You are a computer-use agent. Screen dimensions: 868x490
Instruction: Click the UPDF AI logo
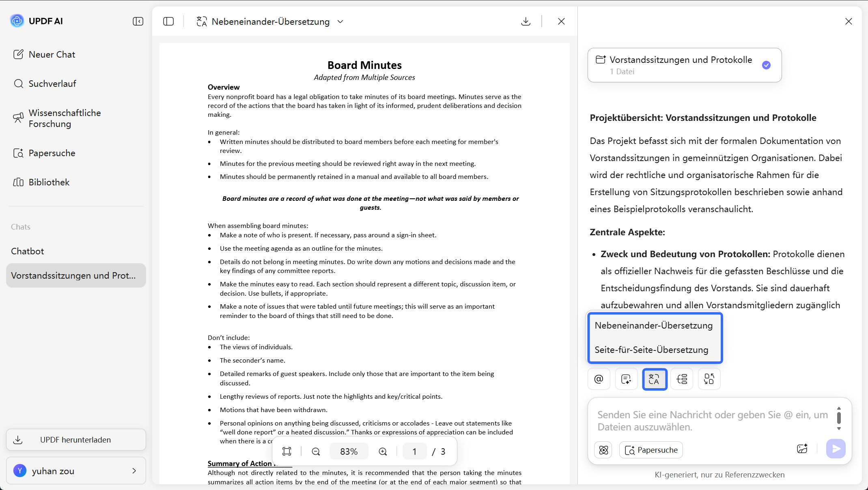point(17,21)
